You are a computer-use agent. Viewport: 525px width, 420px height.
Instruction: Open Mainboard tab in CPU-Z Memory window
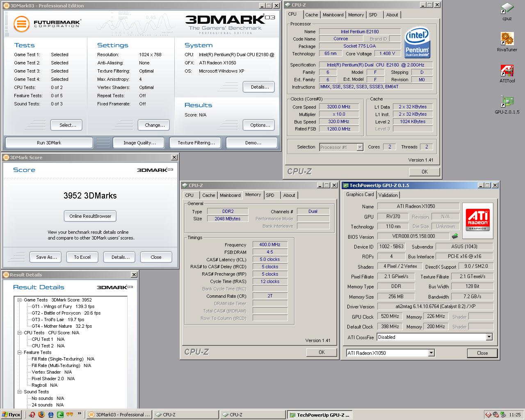[x=230, y=195]
